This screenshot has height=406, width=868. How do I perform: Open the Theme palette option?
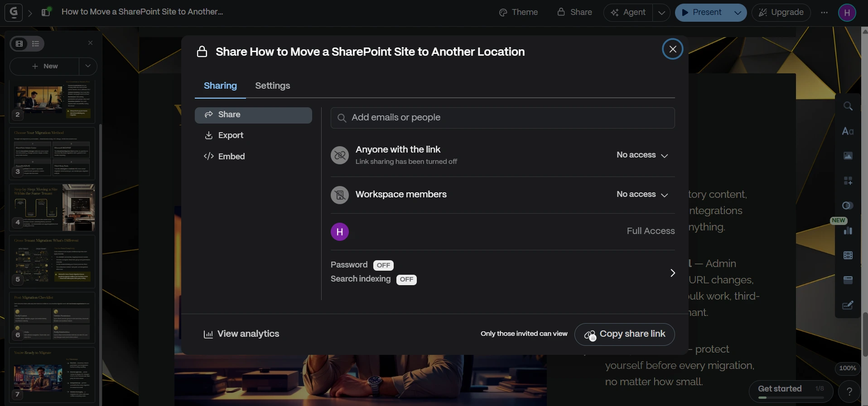(518, 12)
